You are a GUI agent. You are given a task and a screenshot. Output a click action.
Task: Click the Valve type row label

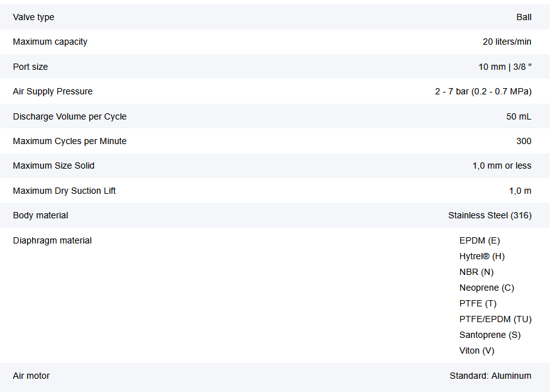[x=33, y=17]
